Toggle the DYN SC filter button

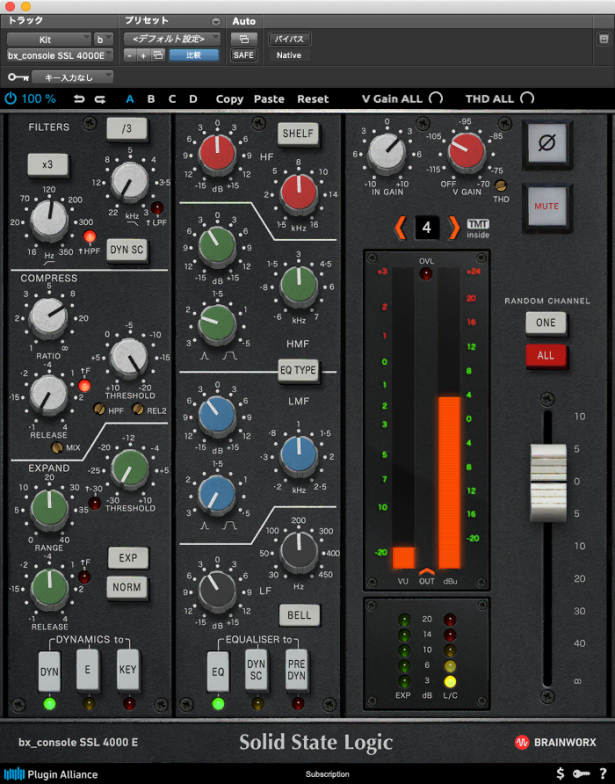point(127,250)
